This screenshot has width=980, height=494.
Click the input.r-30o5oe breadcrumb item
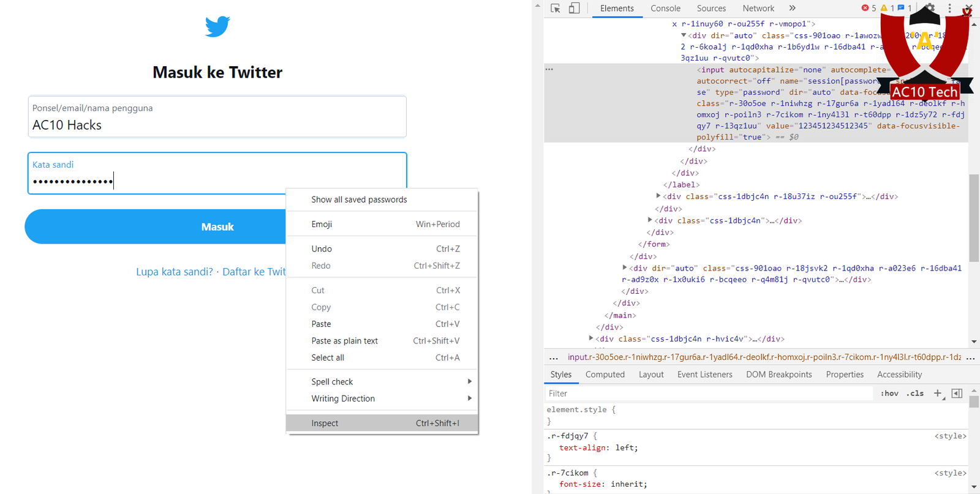[763, 357]
